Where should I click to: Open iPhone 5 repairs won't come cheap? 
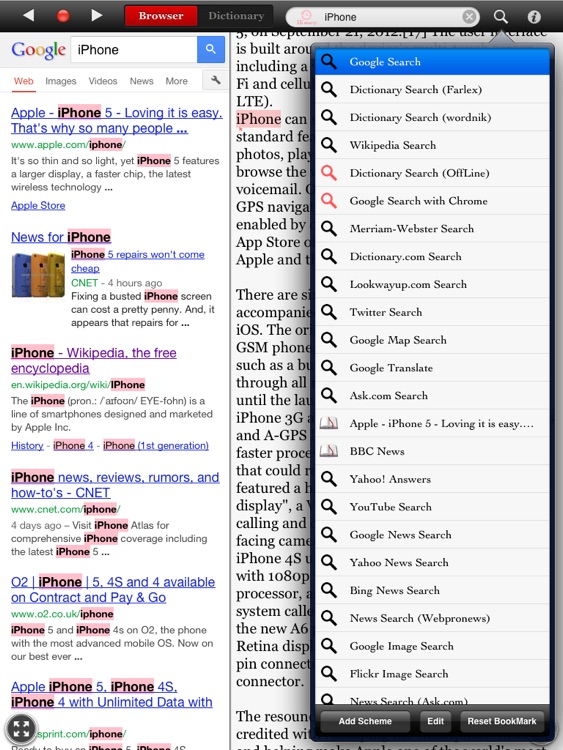click(138, 261)
